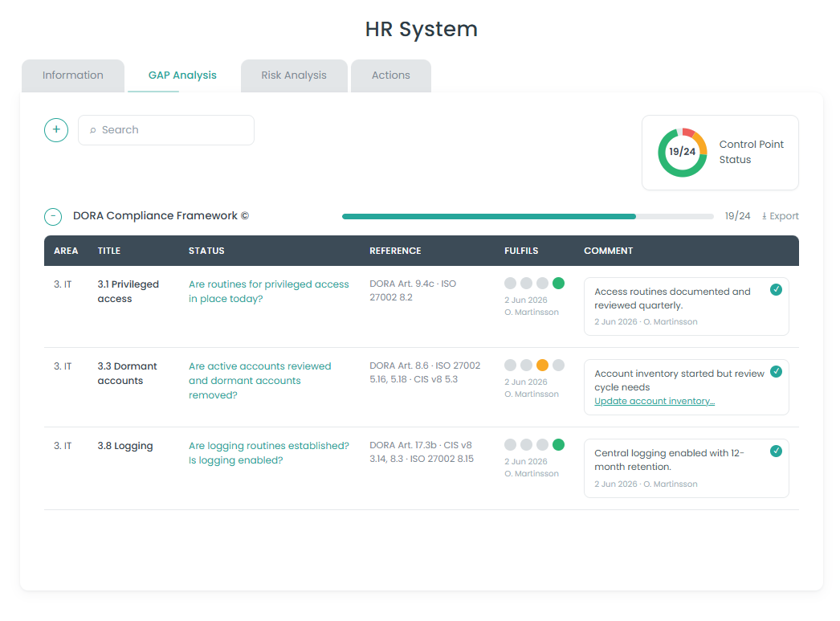Click the 19/24 count beside the progress bar
Screen dimensions: 840x621
pos(738,216)
